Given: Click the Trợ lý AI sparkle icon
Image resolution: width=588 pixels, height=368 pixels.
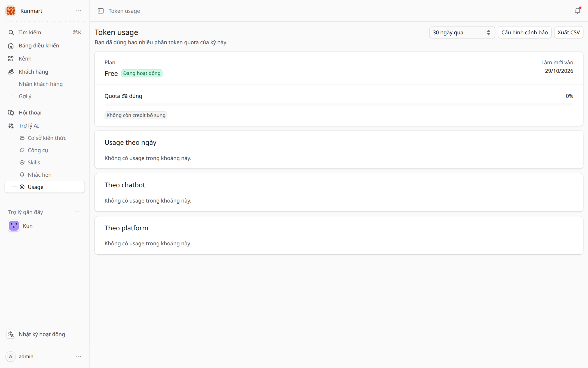Looking at the screenshot, I should (11, 126).
